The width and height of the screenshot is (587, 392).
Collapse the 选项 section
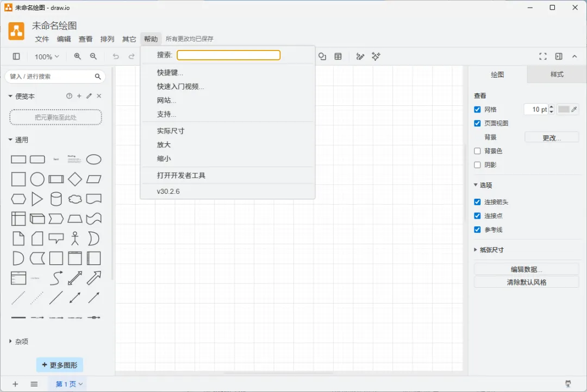coord(483,185)
